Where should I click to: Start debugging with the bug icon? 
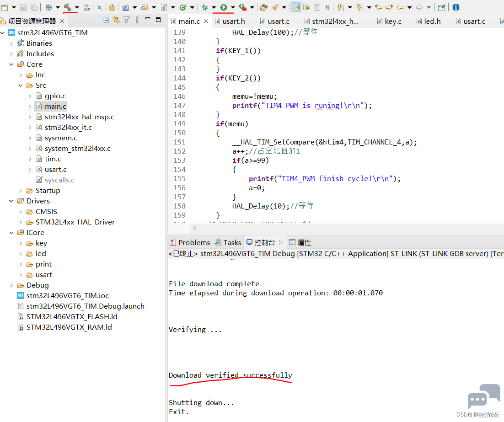click(x=205, y=7)
